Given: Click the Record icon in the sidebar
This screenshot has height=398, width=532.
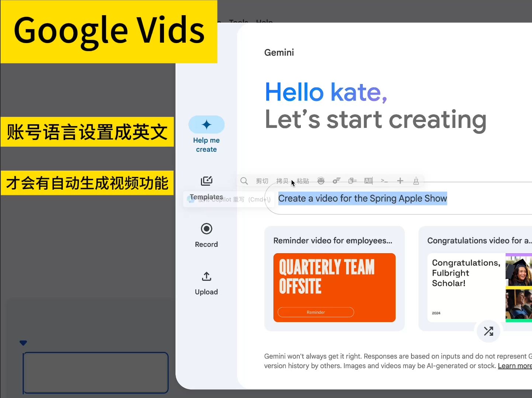Looking at the screenshot, I should point(206,229).
